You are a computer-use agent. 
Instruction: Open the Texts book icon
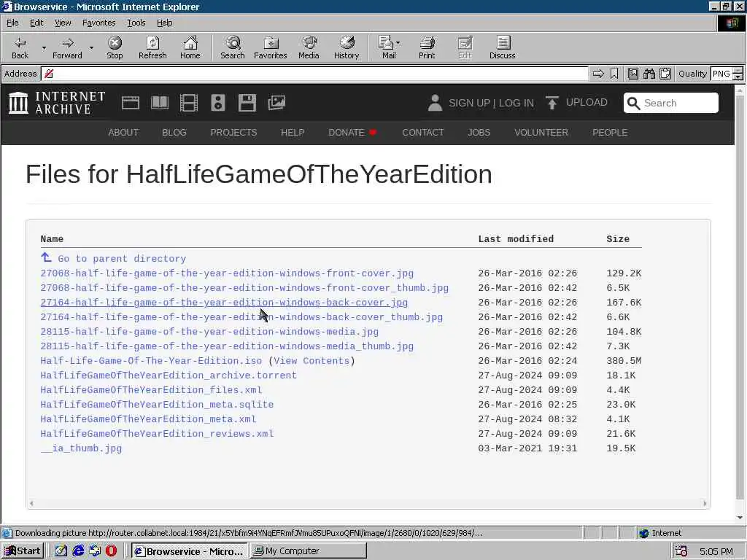click(x=160, y=103)
